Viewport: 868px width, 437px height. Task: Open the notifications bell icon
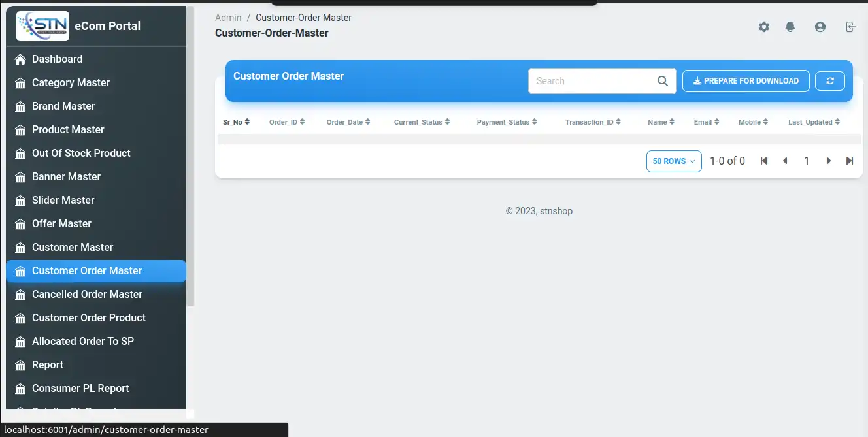(x=790, y=27)
